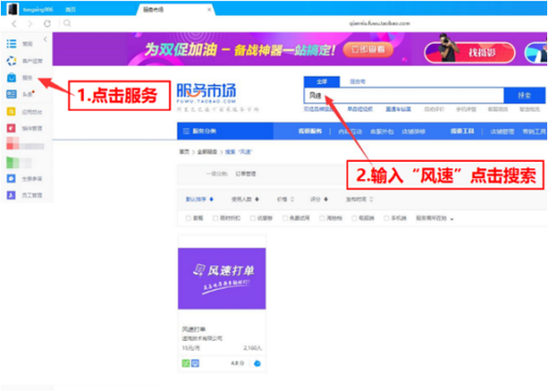Click the blue Wangwang chat icon on product card

tap(257, 363)
